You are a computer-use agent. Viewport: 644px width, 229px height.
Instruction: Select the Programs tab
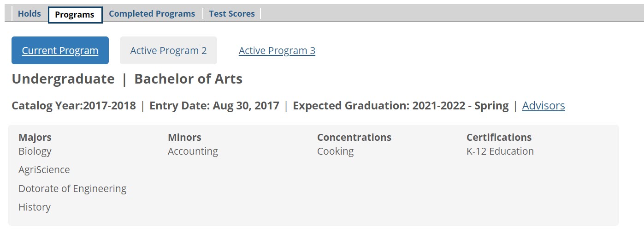click(75, 14)
